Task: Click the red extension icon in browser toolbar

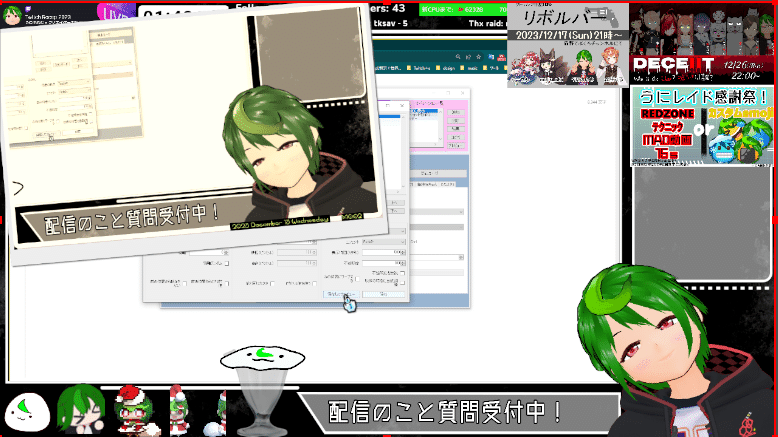Action: point(501,58)
